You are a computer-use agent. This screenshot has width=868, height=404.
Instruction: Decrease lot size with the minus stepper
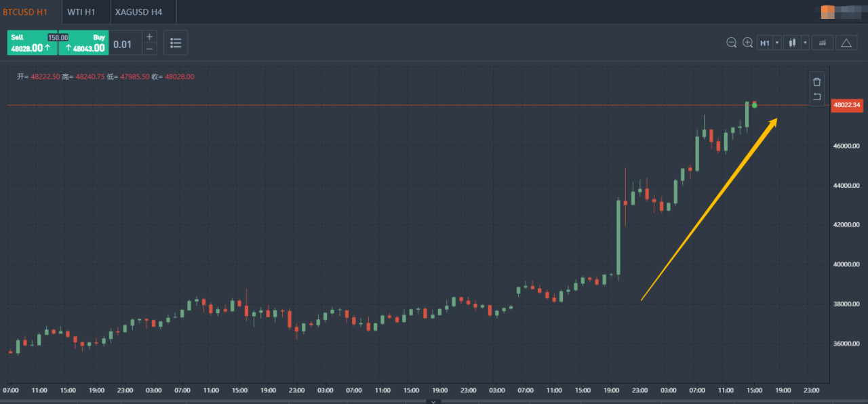click(149, 49)
